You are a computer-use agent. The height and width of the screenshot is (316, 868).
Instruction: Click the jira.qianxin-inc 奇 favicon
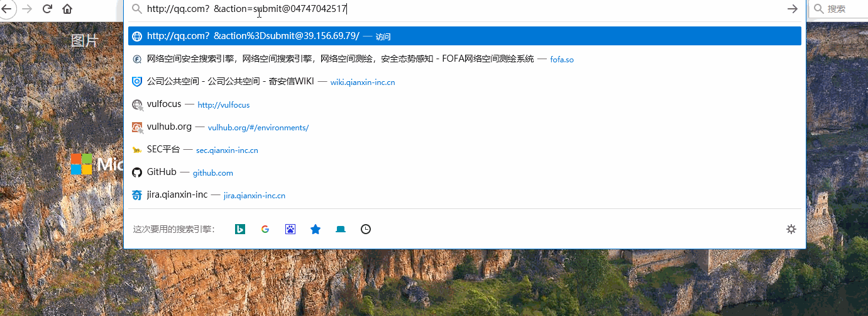tap(137, 195)
